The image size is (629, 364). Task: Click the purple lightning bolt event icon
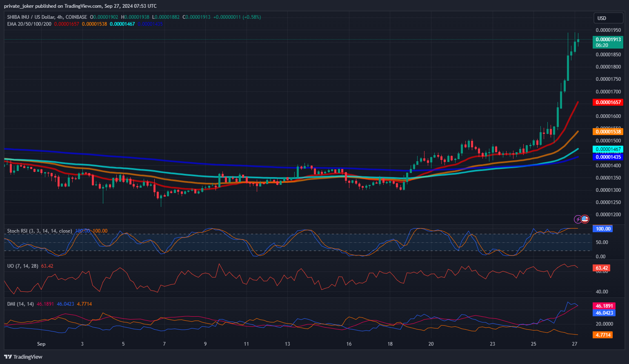click(x=578, y=219)
